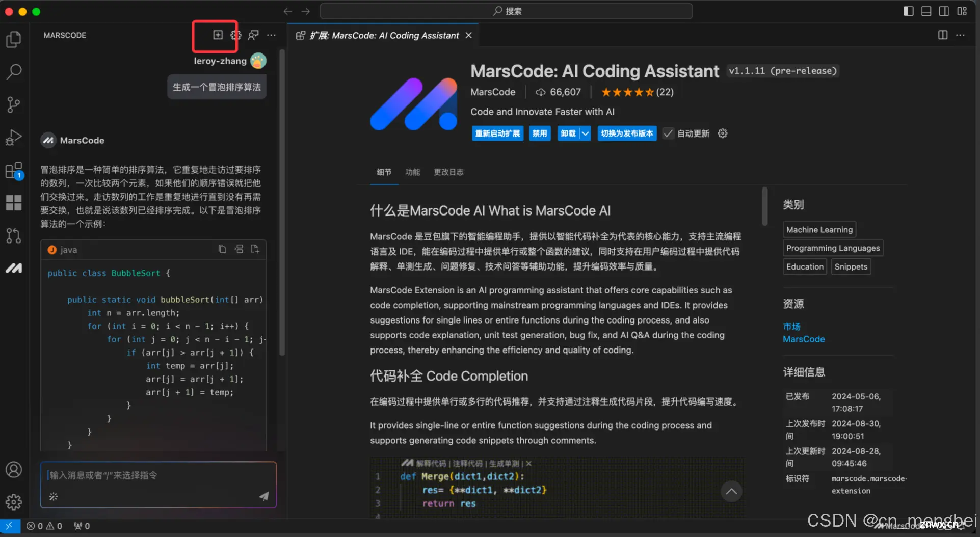Open the sparkle commands icon in chat input
This screenshot has width=980, height=537.
click(x=54, y=496)
